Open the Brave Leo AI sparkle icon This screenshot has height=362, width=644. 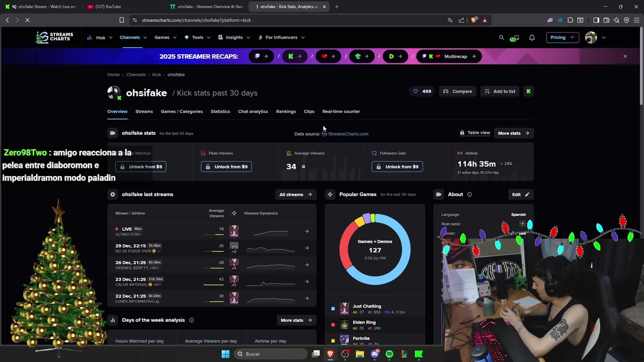point(616,20)
